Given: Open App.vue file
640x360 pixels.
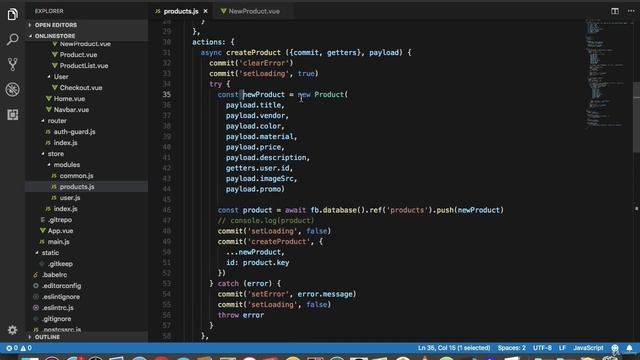Looking at the screenshot, I should click(x=60, y=231).
